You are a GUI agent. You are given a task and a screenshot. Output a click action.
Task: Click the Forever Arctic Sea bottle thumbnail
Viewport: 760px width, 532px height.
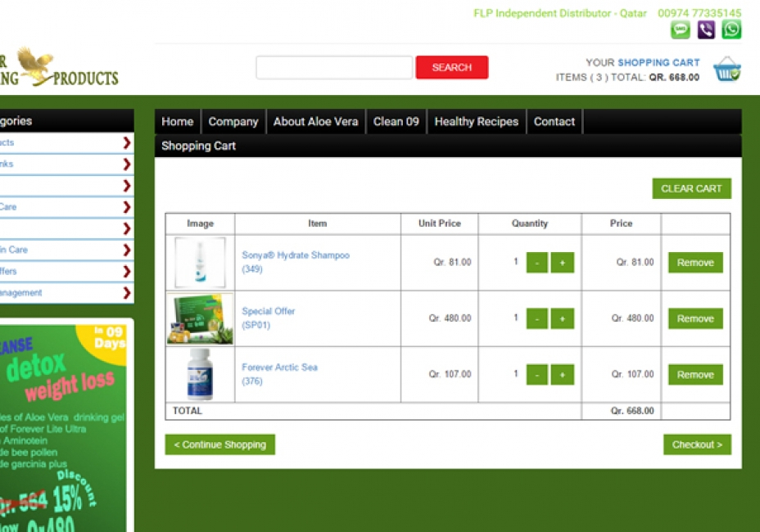200,375
